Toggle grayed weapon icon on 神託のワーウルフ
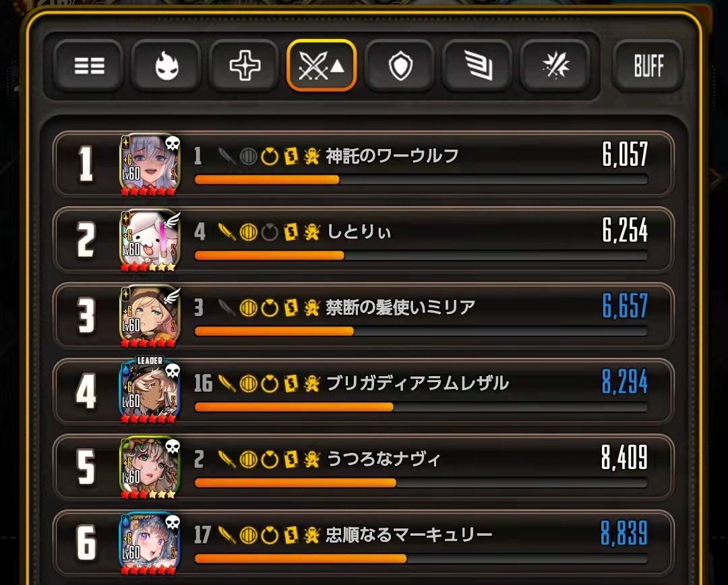The width and height of the screenshot is (728, 585). (227, 156)
